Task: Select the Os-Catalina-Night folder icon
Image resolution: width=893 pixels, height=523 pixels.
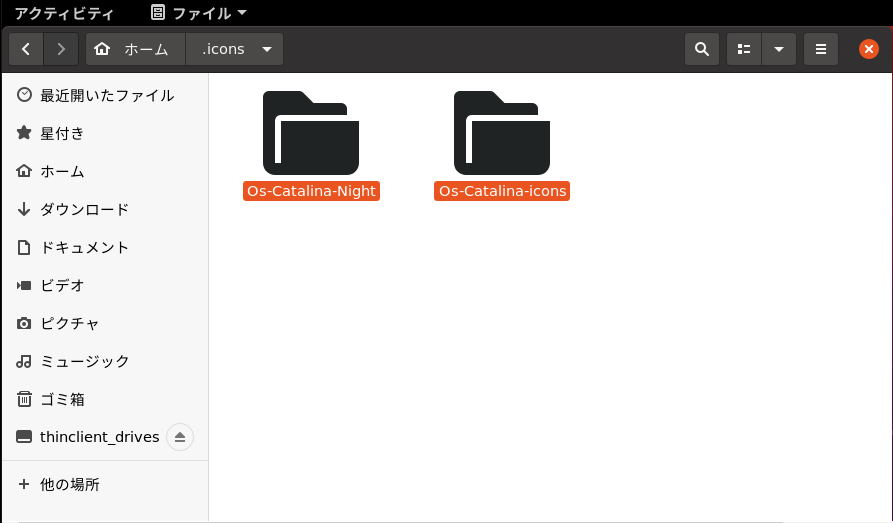Action: pos(311,132)
